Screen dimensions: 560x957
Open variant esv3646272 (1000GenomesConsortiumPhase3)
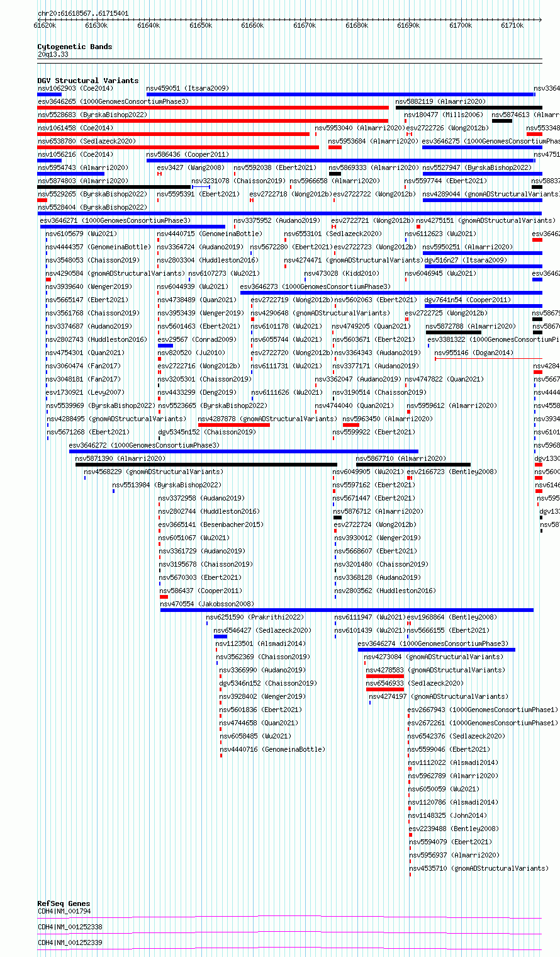point(144,446)
